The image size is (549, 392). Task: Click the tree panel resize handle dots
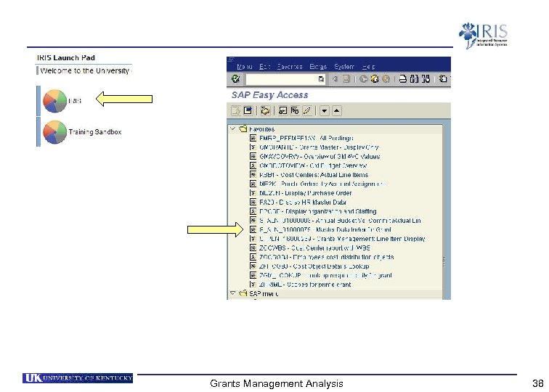point(444,262)
